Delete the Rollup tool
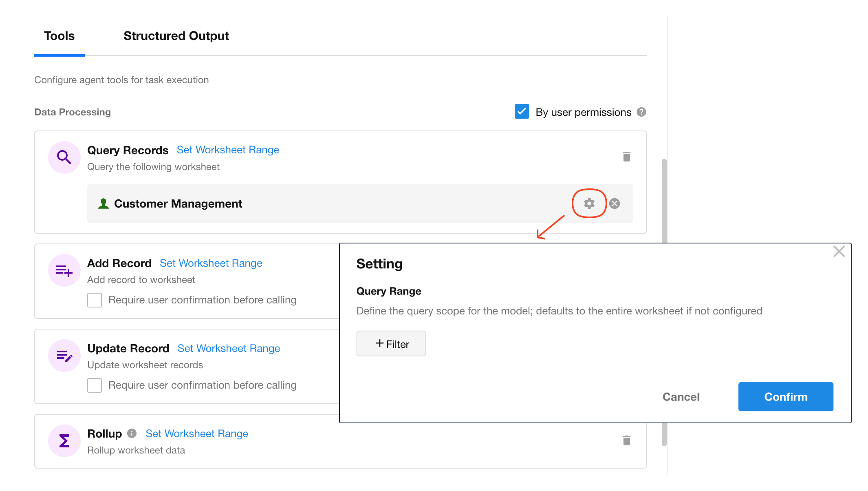 (626, 440)
